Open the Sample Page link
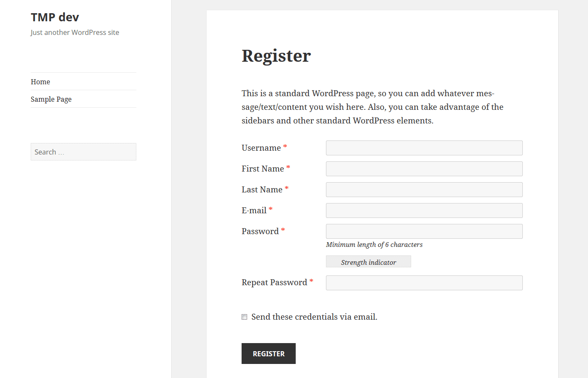Image resolution: width=588 pixels, height=378 pixels. pyautogui.click(x=51, y=99)
